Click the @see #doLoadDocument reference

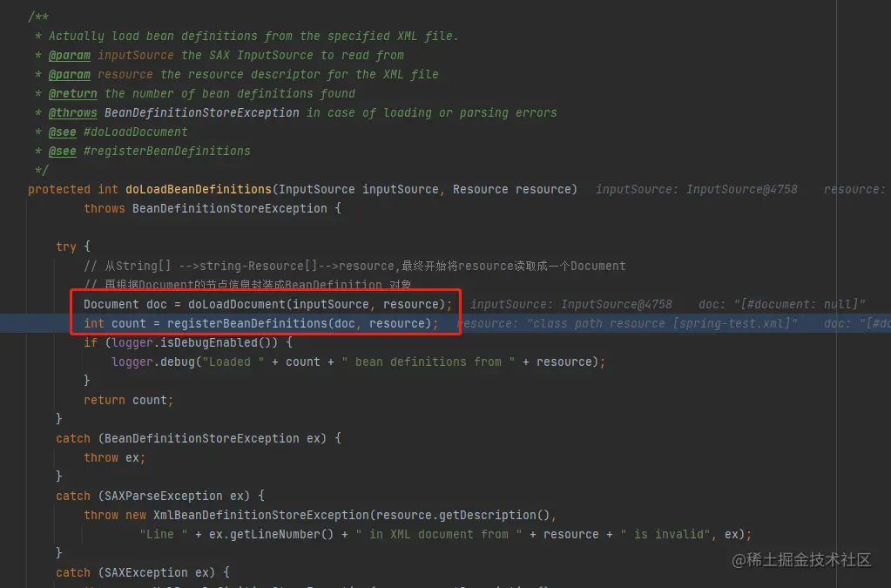tap(118, 132)
